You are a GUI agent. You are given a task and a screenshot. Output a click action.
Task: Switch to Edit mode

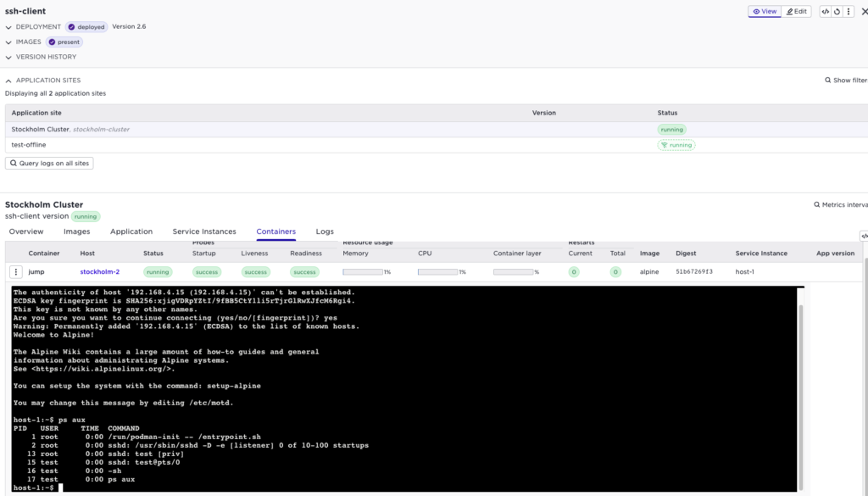tap(797, 12)
